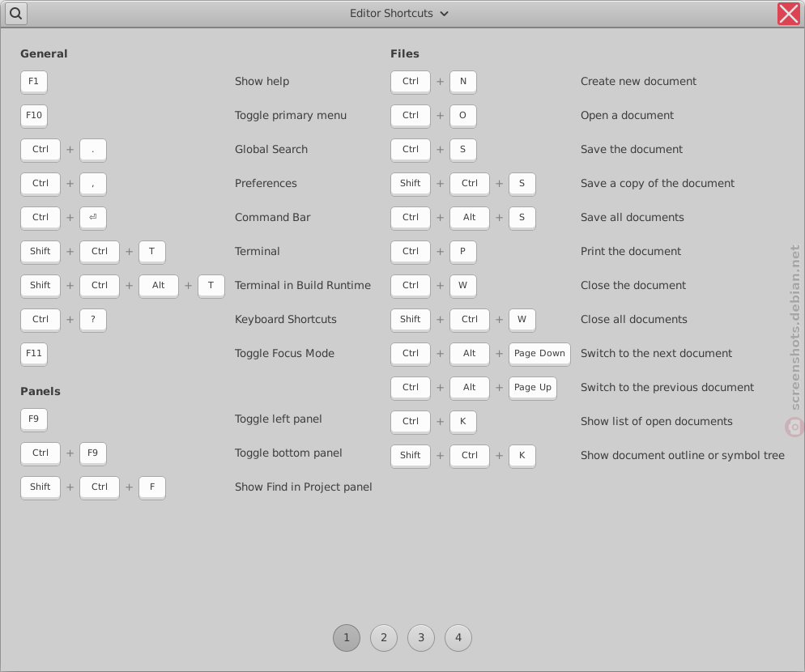805x672 pixels.
Task: Click the F1 key for Show help
Action: tap(34, 82)
